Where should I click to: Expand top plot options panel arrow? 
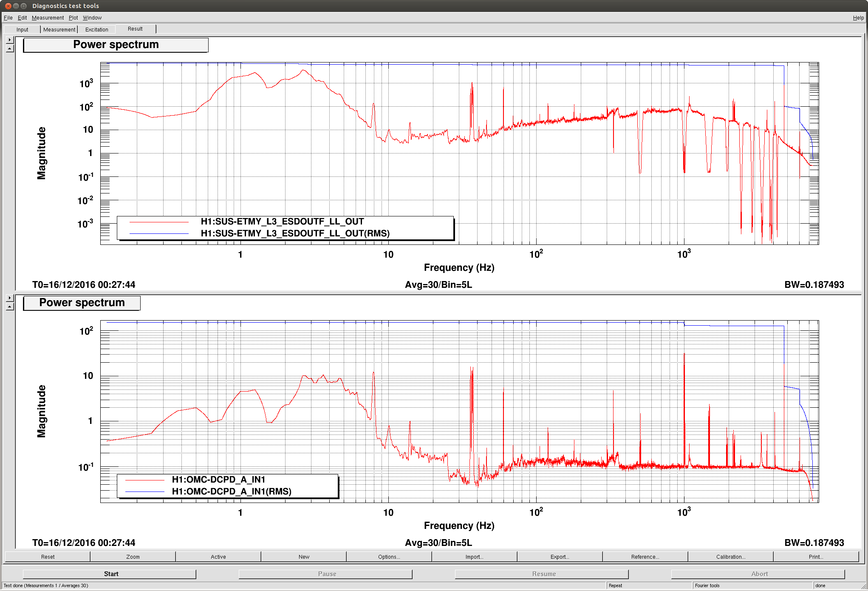pyautogui.click(x=10, y=40)
